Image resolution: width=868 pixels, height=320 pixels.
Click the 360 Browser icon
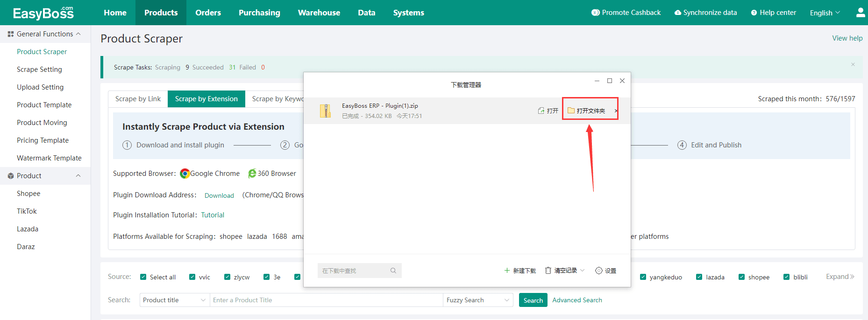(x=252, y=174)
